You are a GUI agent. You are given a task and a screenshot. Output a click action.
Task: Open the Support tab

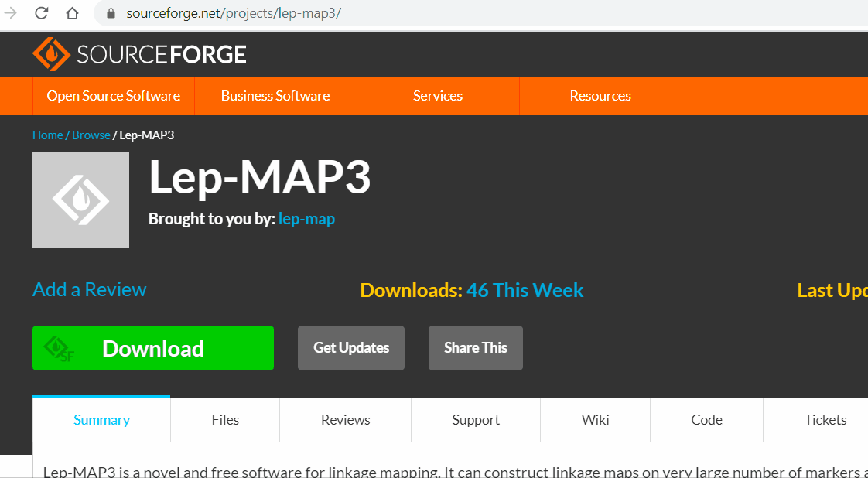click(x=476, y=419)
